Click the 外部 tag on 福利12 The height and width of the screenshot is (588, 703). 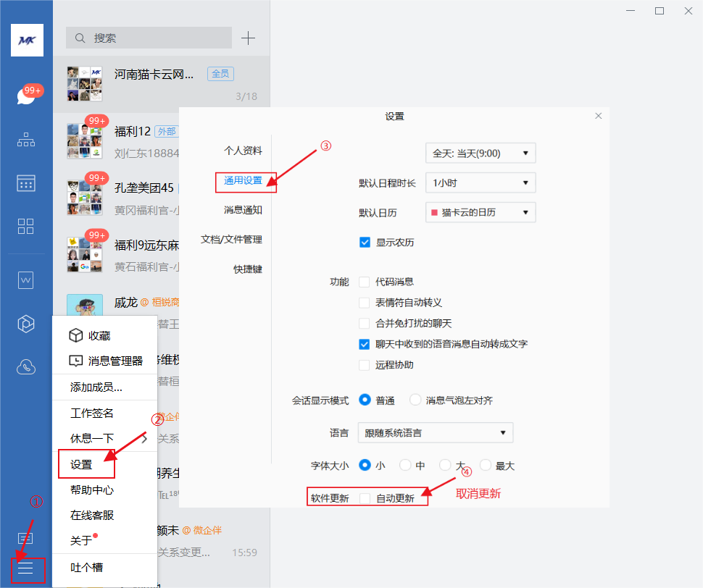pos(167,131)
